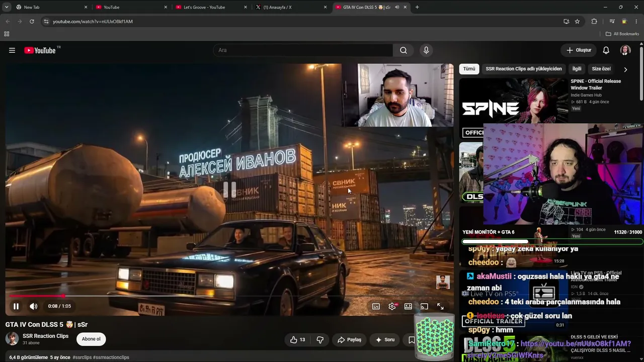644x362 pixels.
Task: Like the video
Action: click(x=297, y=340)
